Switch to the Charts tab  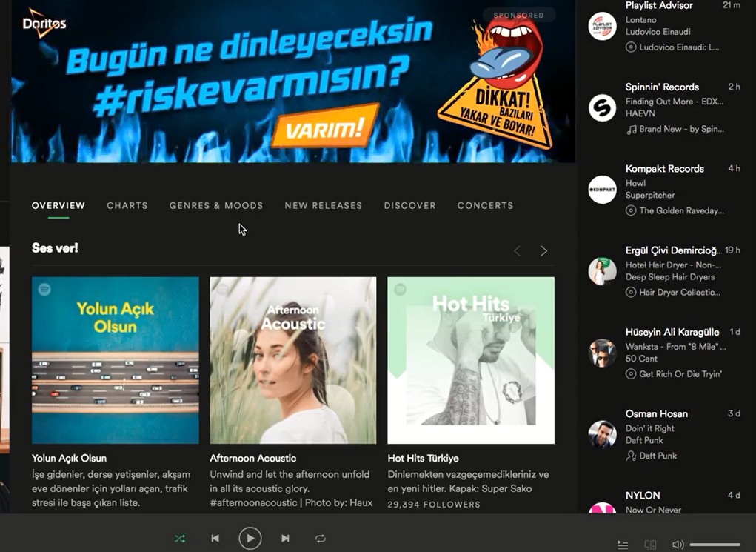coord(127,205)
